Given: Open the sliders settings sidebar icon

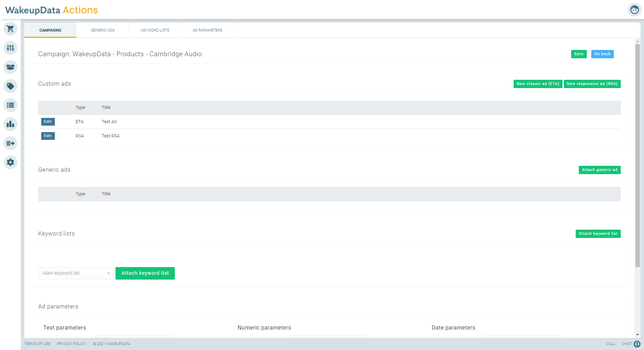Looking at the screenshot, I should [x=10, y=48].
